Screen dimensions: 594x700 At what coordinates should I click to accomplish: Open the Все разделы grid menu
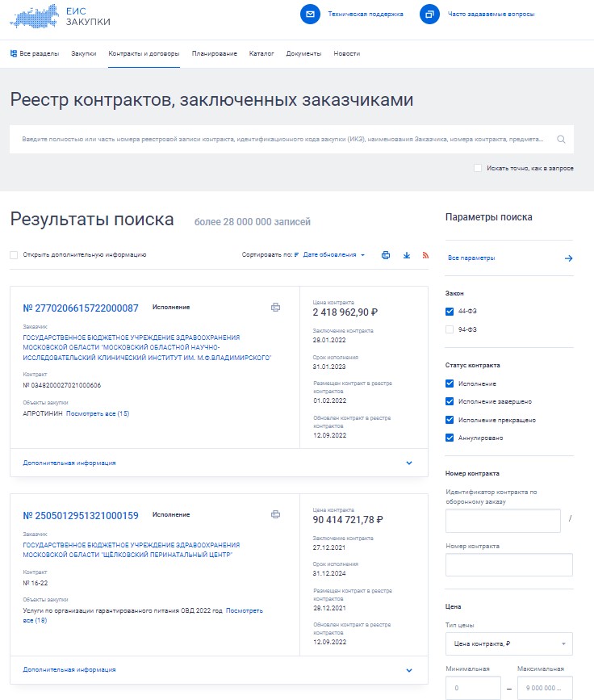point(35,53)
